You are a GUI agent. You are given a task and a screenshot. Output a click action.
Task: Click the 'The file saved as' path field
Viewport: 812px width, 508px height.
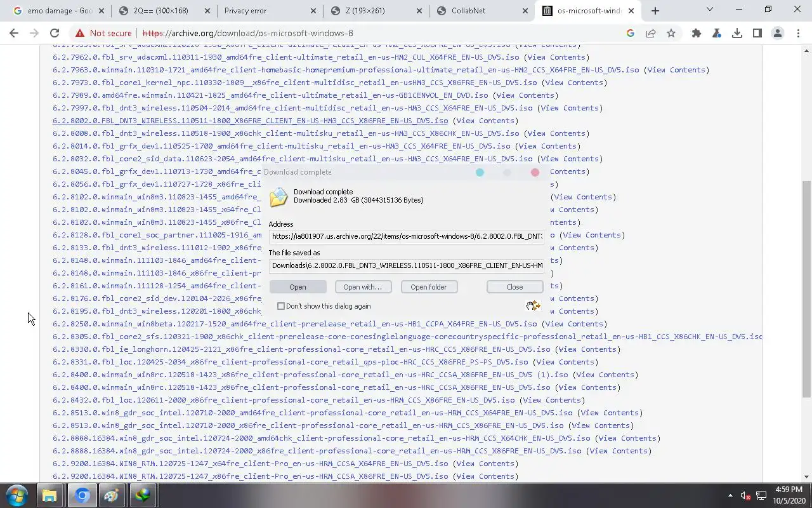pos(406,265)
